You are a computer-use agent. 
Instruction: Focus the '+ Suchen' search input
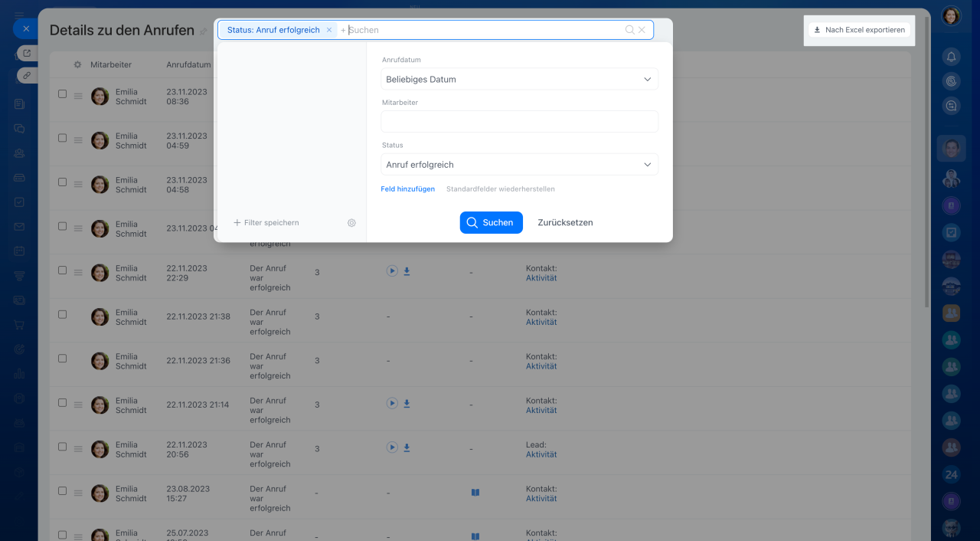click(482, 30)
